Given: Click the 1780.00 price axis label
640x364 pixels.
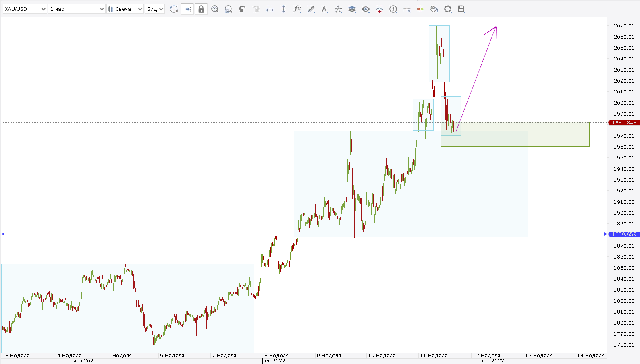Looking at the screenshot, I should coord(624,345).
